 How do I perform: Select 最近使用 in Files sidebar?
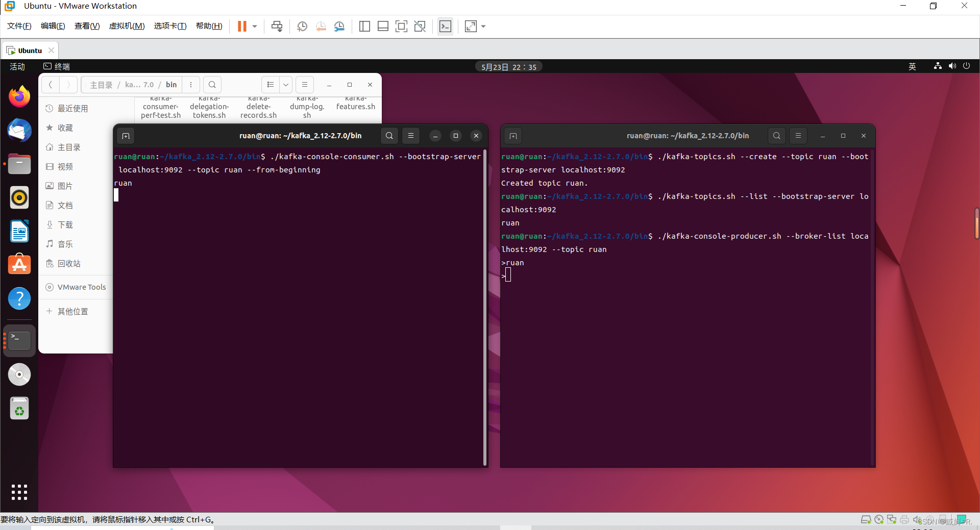tap(72, 108)
